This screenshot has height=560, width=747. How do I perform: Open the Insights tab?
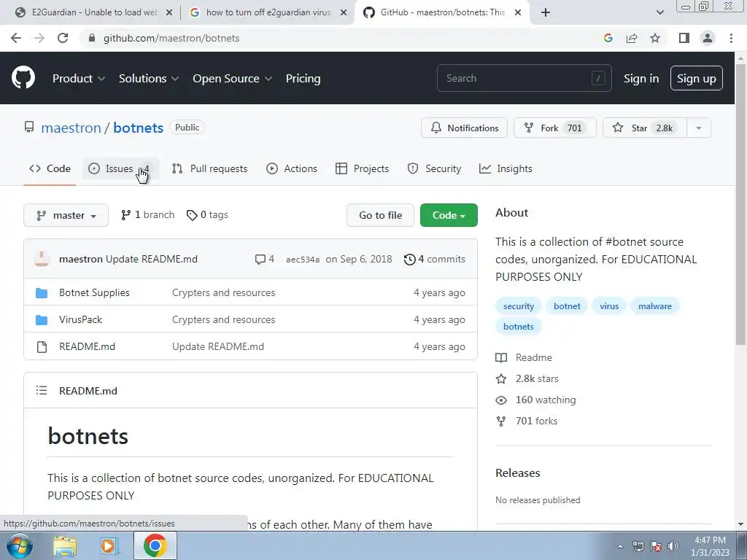(506, 168)
